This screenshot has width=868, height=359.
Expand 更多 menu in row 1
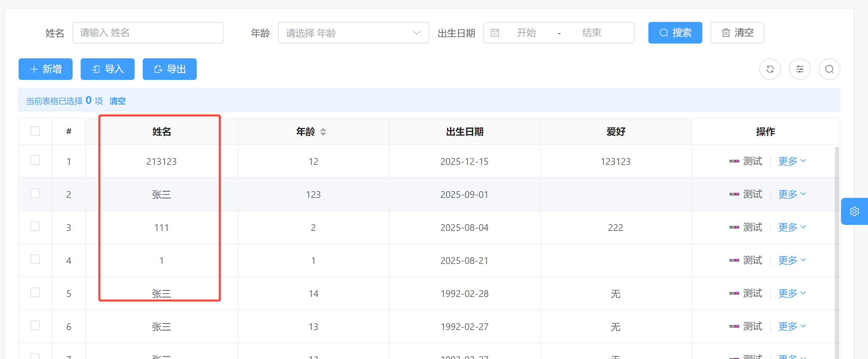tap(791, 161)
